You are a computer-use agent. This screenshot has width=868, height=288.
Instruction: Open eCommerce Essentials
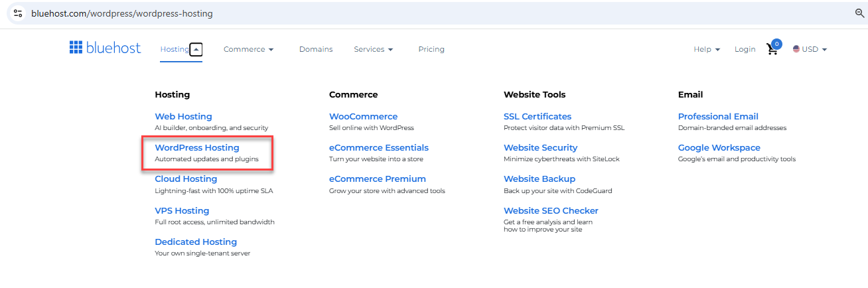coord(379,147)
